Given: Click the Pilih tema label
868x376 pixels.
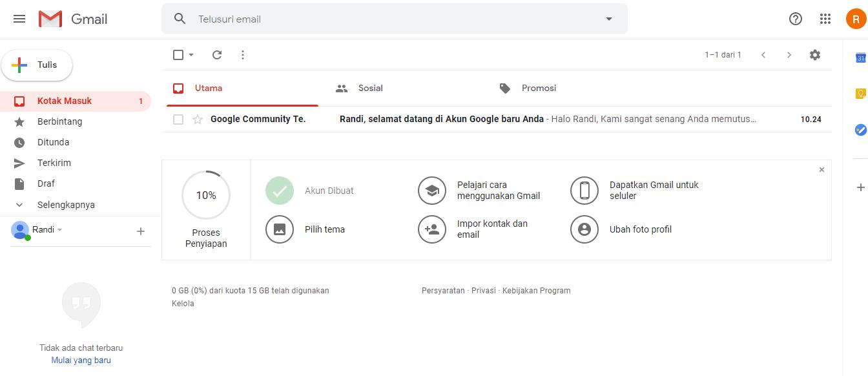Looking at the screenshot, I should [325, 229].
